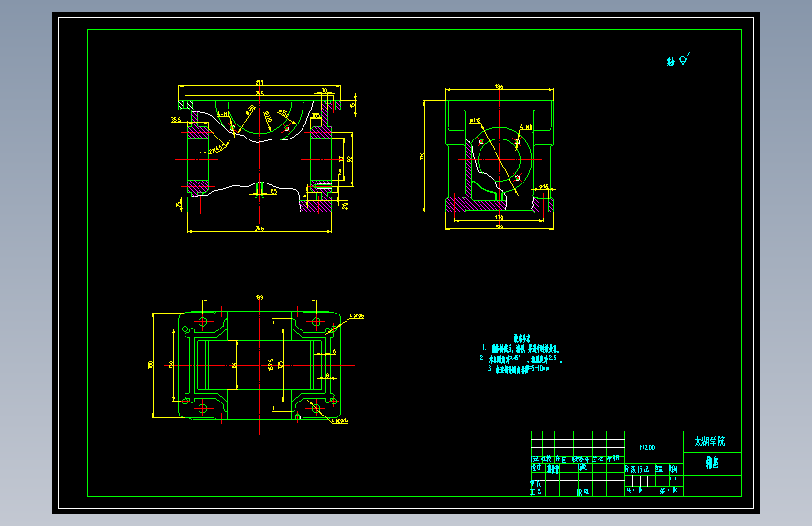812x526 pixels.
Task: Click the upper-left mounting hole in the plan view
Action: 202,322
